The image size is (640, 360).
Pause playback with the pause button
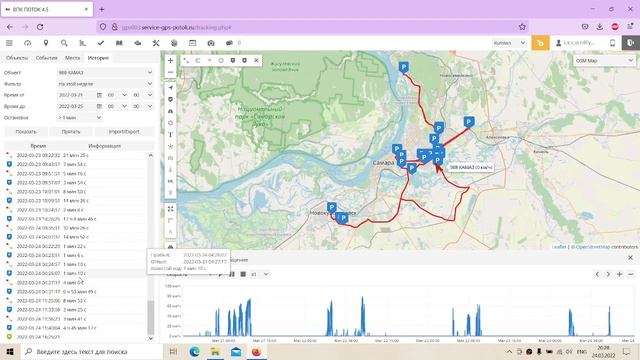pyautogui.click(x=232, y=274)
